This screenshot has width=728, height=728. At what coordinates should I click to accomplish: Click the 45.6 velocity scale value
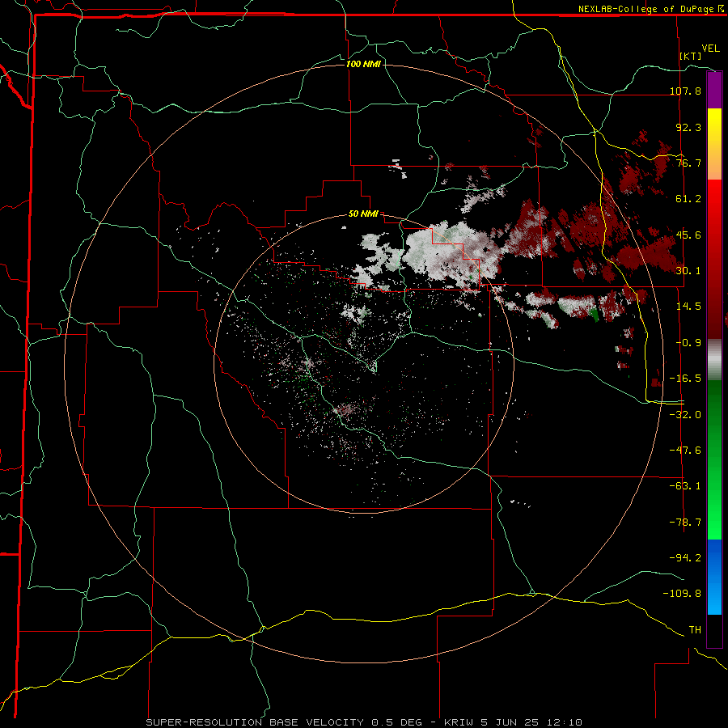(x=688, y=235)
